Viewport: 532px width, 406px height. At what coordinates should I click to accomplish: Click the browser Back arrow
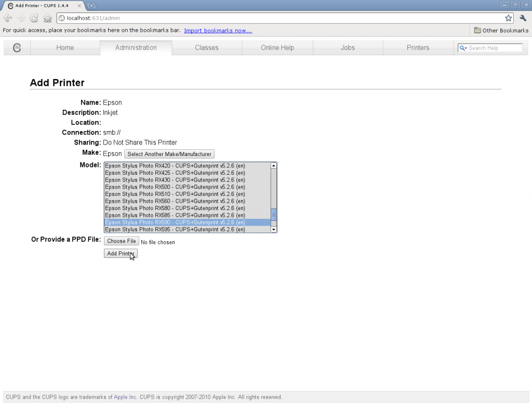[x=7, y=18]
